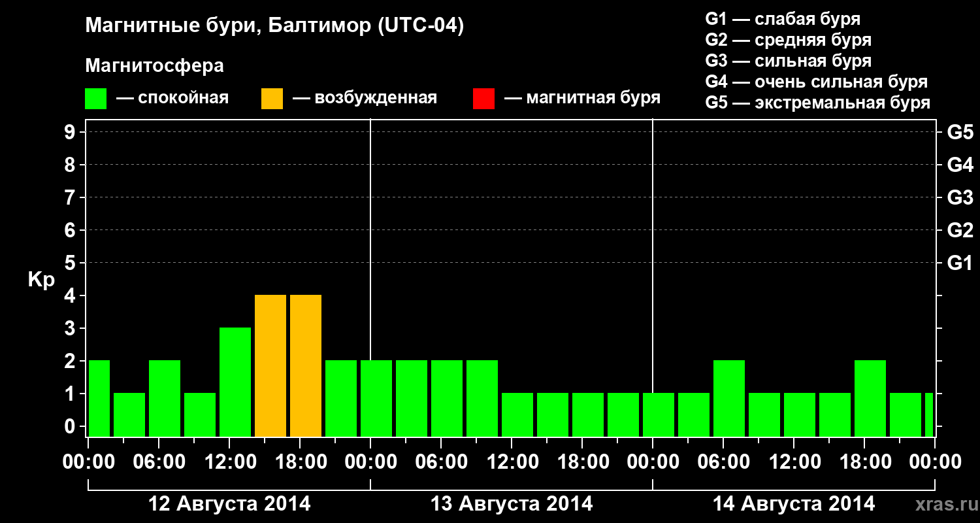The width and height of the screenshot is (980, 523).
Task: Click the green Kp 3 bar on 12 August
Action: tap(235, 382)
